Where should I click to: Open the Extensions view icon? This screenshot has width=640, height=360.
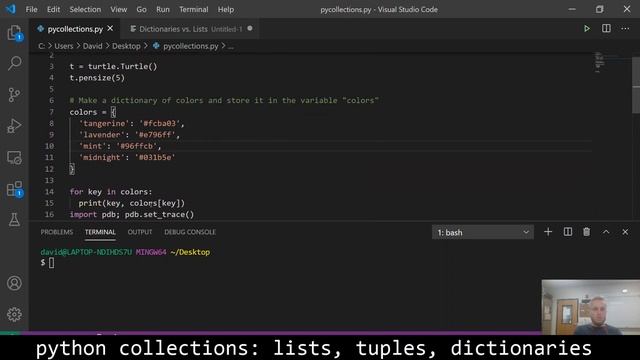14,189
